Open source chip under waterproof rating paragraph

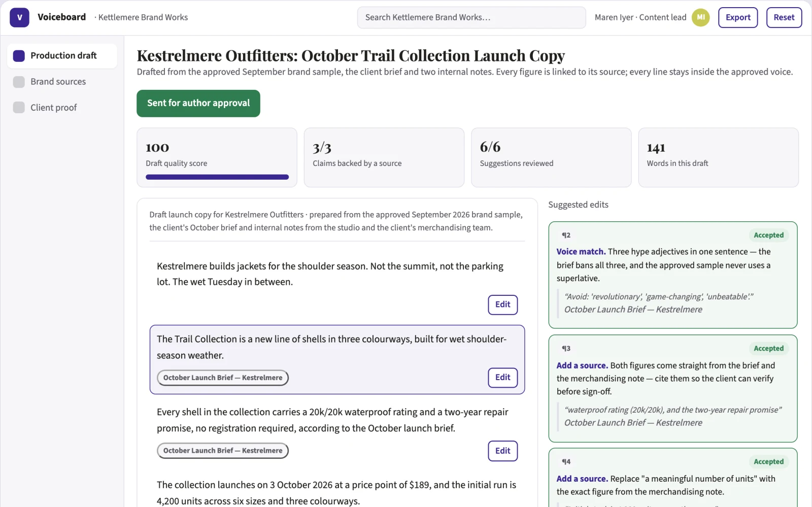pos(223,451)
